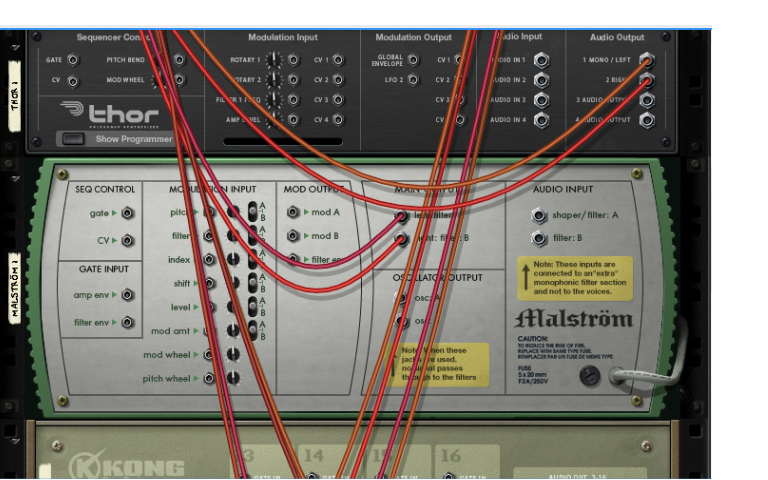Click Malström mod wheel input trim knob

tap(233, 354)
